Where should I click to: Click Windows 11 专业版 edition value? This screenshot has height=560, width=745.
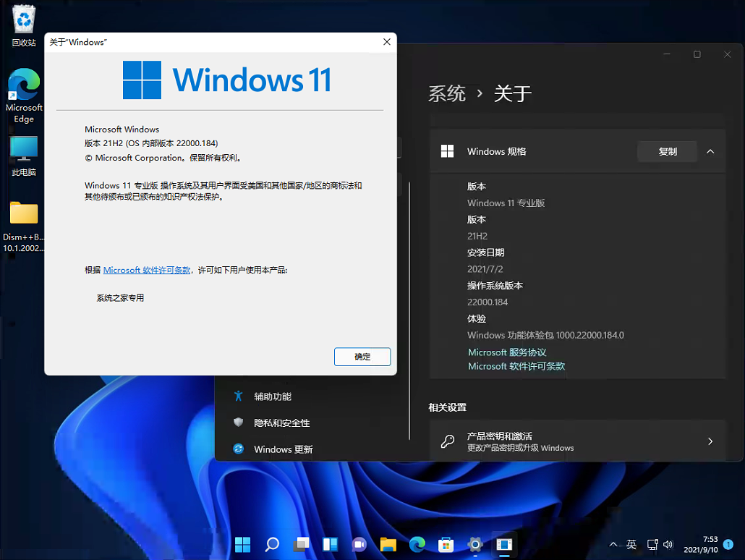(506, 203)
